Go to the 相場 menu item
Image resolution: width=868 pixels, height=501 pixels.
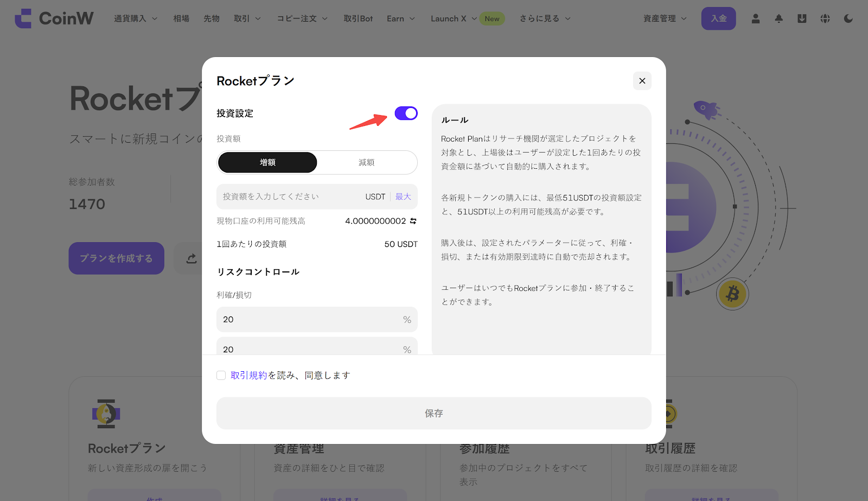pos(181,18)
